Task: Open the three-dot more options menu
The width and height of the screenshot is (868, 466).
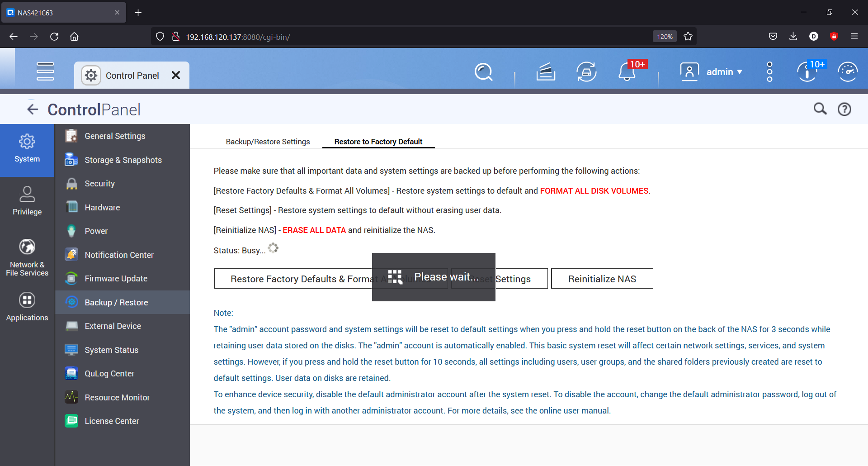Action: [769, 71]
